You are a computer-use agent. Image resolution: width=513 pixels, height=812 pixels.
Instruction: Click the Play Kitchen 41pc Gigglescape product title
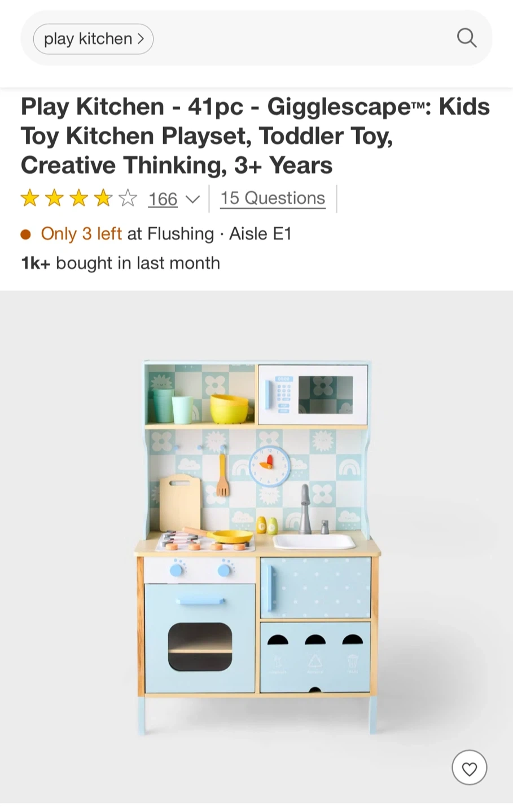tap(256, 136)
